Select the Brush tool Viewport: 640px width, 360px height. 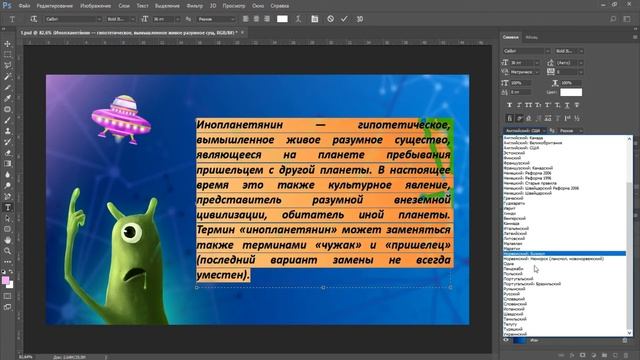coord(7,120)
